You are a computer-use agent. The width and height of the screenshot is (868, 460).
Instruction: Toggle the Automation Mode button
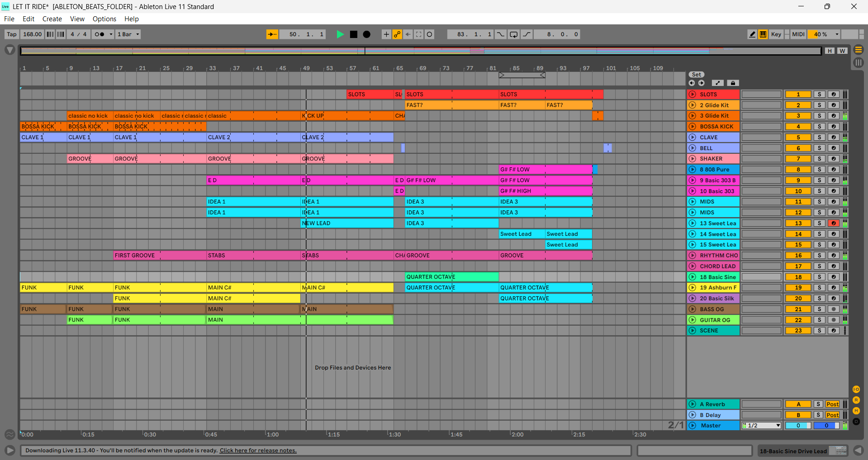(718, 83)
